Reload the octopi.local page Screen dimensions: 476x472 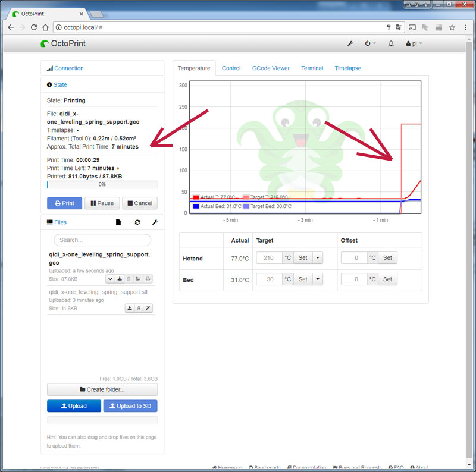(x=34, y=27)
